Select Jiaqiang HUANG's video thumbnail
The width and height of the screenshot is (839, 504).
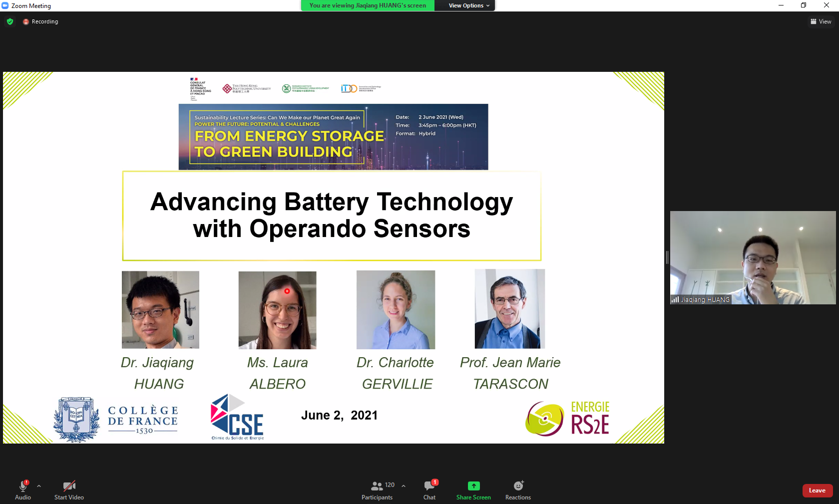(x=753, y=257)
